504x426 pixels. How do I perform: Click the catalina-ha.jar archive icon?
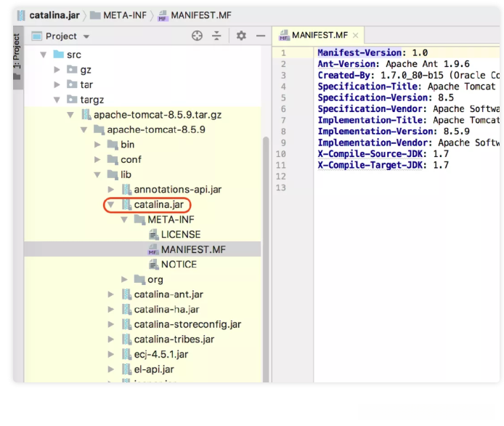click(127, 309)
